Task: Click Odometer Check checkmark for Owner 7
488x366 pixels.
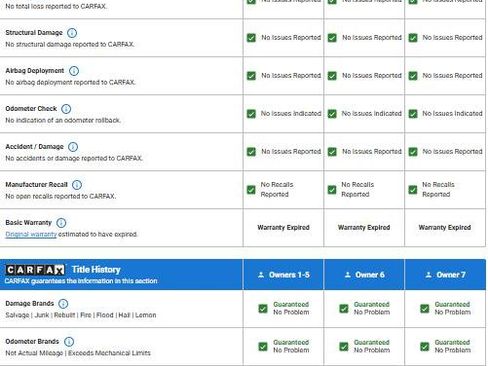Action: 413,114
